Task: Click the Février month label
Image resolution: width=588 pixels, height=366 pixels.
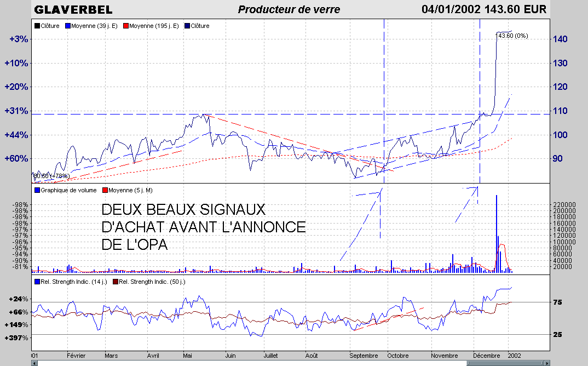Action: pos(76,356)
